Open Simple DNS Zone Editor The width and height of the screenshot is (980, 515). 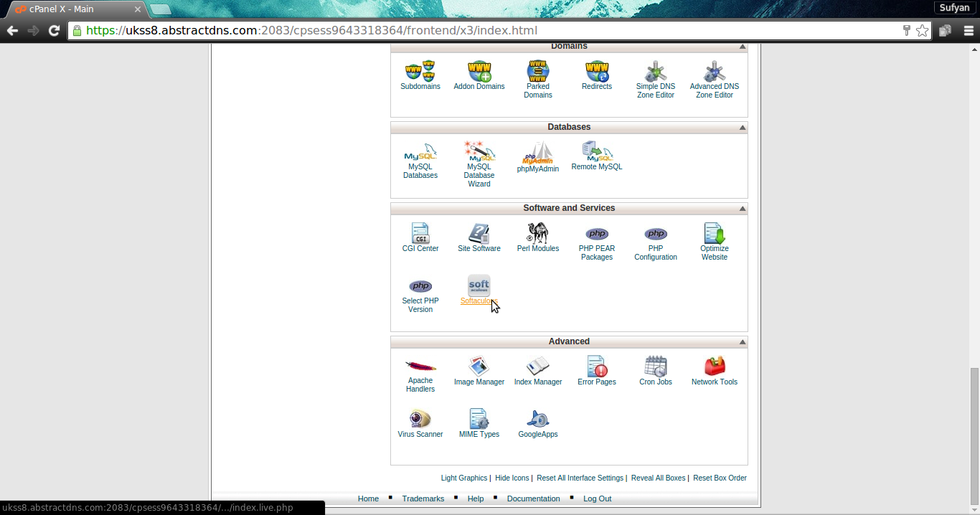656,72
